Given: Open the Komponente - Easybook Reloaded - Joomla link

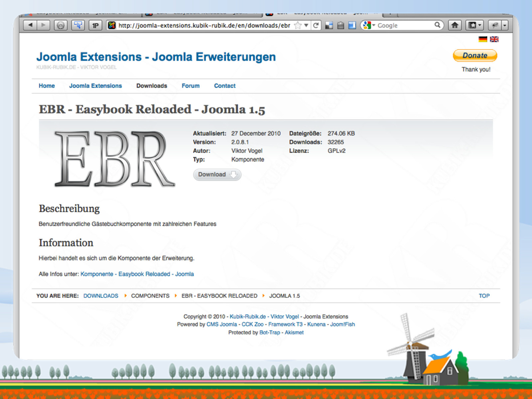Looking at the screenshot, I should 137,274.
